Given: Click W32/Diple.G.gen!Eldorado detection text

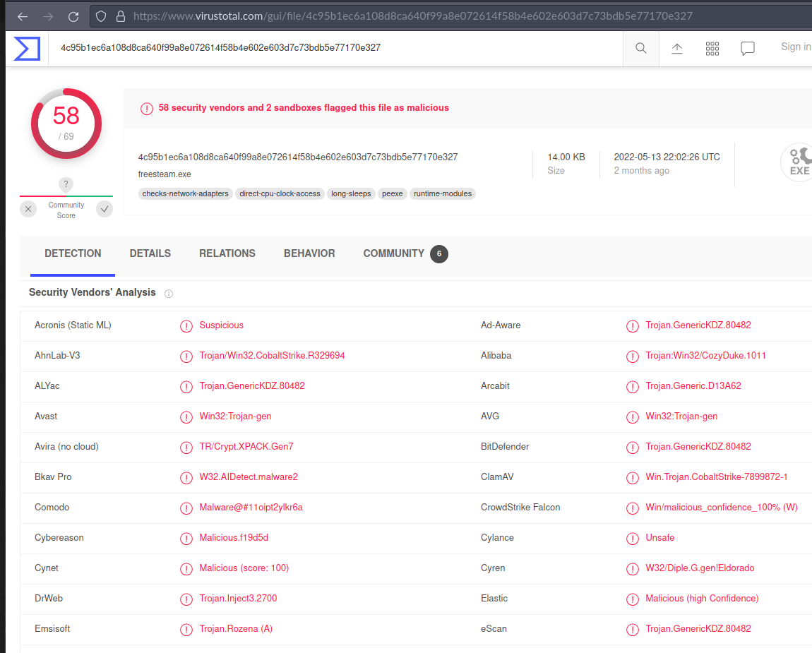Looking at the screenshot, I should click(700, 568).
